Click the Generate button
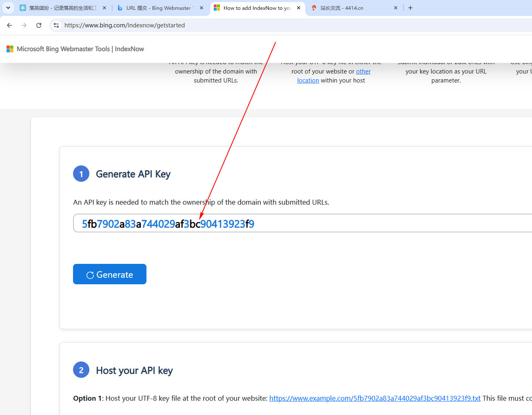 pyautogui.click(x=110, y=274)
